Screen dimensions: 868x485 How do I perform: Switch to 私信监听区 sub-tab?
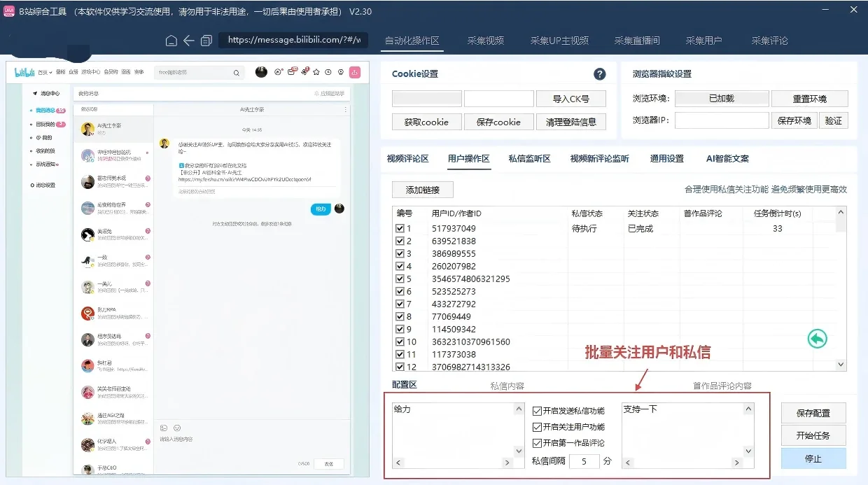click(529, 159)
